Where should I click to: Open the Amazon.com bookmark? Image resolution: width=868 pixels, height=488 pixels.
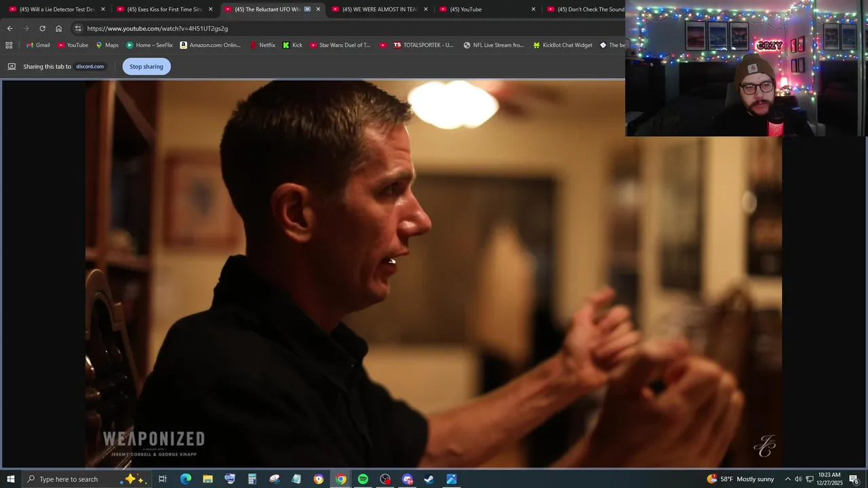210,45
